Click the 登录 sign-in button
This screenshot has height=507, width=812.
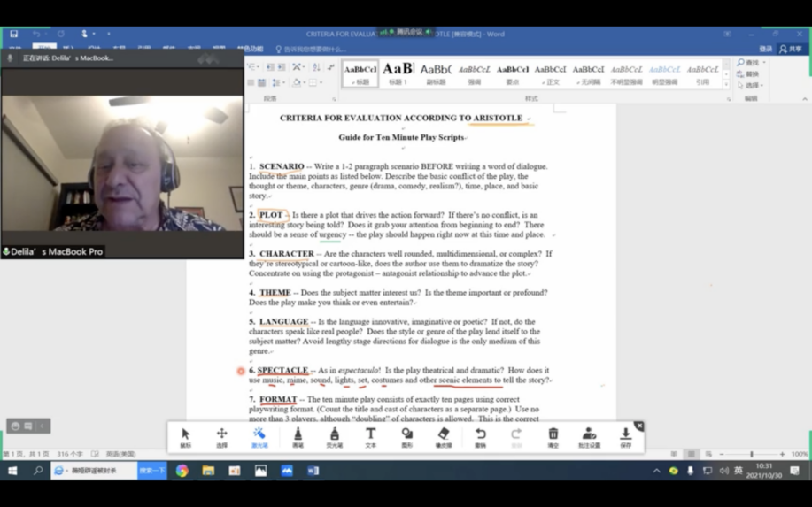tap(765, 49)
